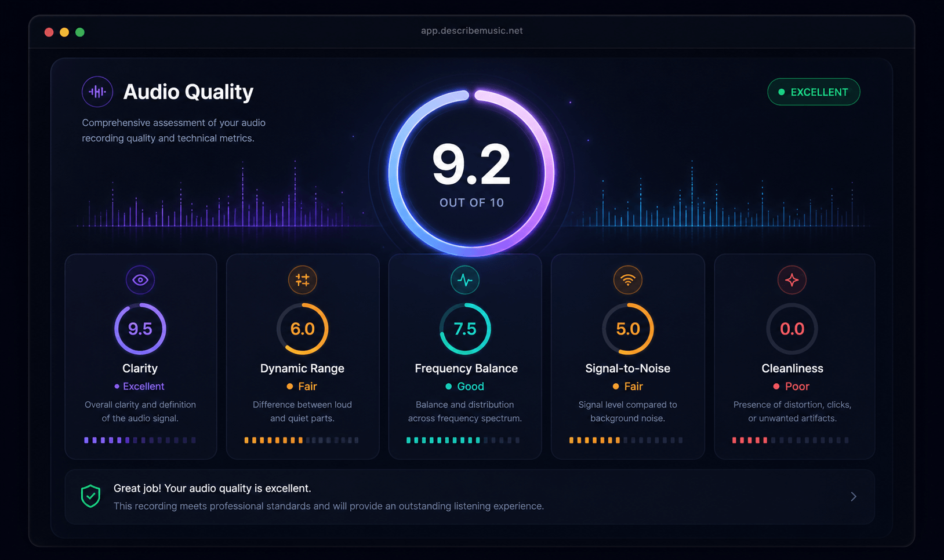The image size is (944, 560).
Task: Click the Dynamic Range orange level bar
Action: 302,441
